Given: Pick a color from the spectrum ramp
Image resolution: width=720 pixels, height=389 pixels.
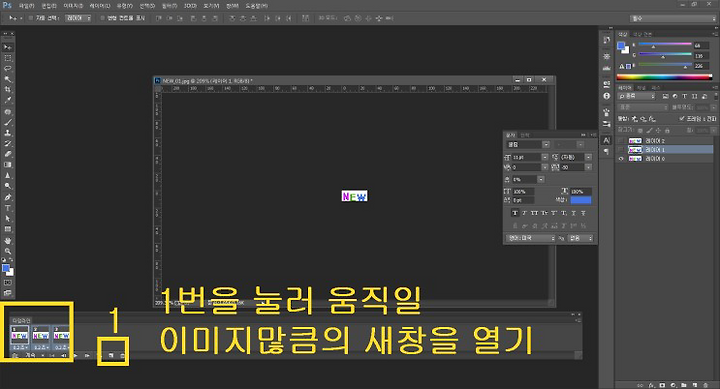Looking at the screenshot, I should (664, 77).
